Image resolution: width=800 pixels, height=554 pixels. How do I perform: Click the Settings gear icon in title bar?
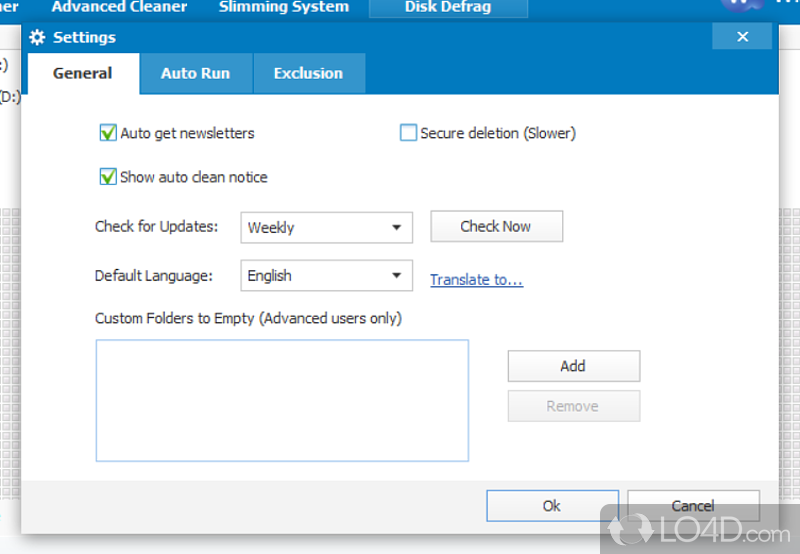coord(38,38)
